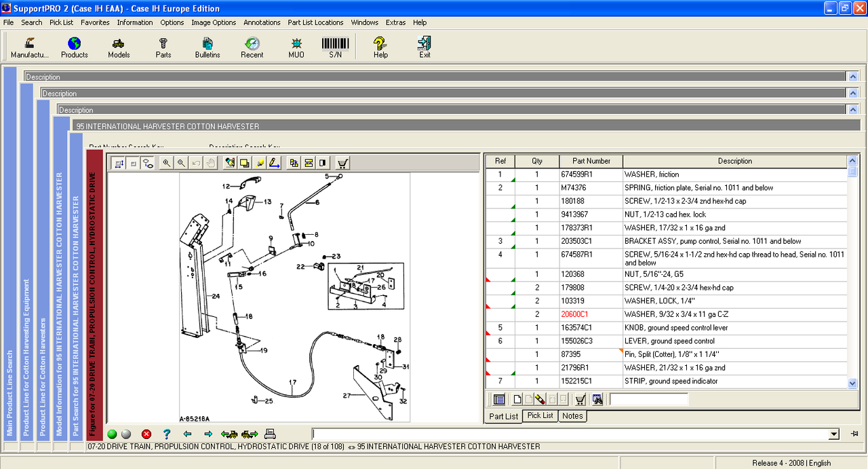The image size is (868, 469).
Task: Click the Exit toolbar button
Action: [x=425, y=48]
